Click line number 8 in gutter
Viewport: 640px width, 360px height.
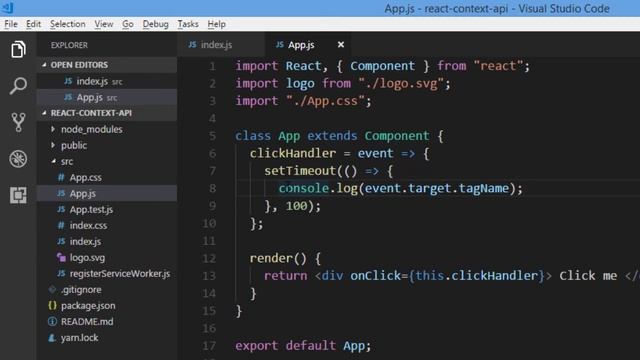click(212, 188)
